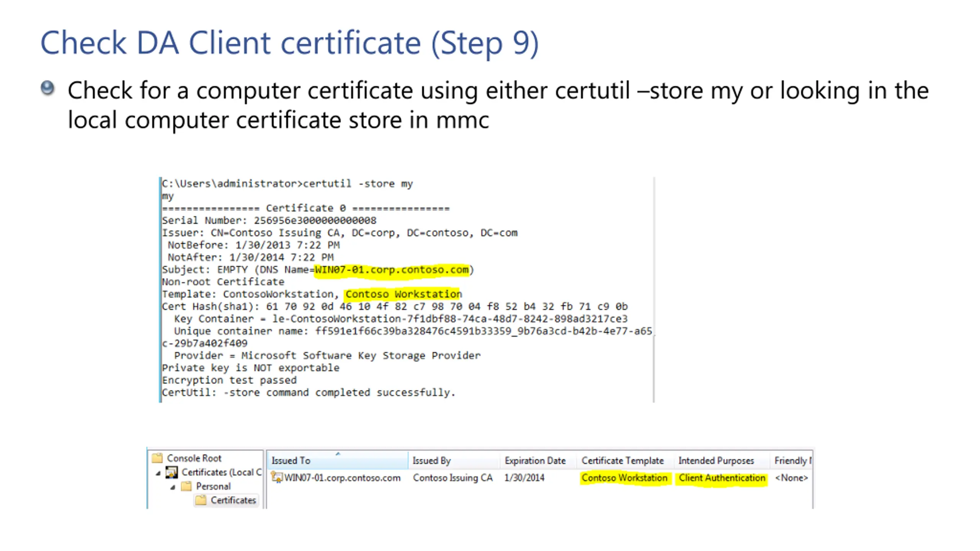Screen dimensions: 980x551
Task: Sort by the Expiration Date column
Action: [538, 460]
